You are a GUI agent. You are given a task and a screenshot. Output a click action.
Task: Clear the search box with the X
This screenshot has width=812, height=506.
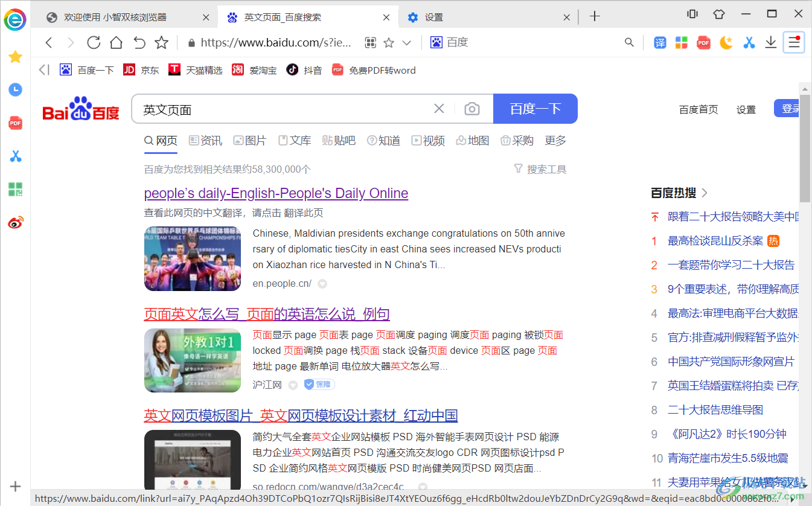click(439, 109)
